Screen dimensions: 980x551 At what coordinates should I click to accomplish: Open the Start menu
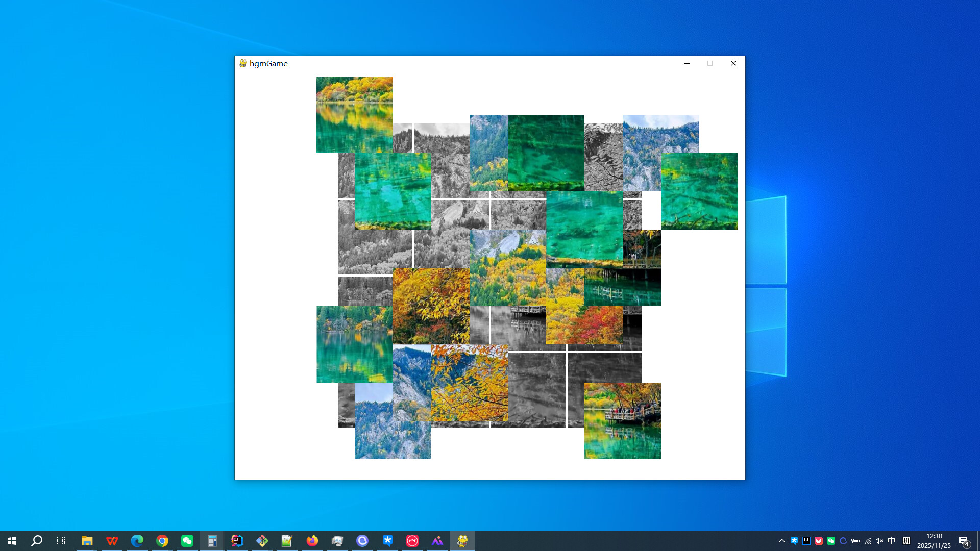[12, 540]
